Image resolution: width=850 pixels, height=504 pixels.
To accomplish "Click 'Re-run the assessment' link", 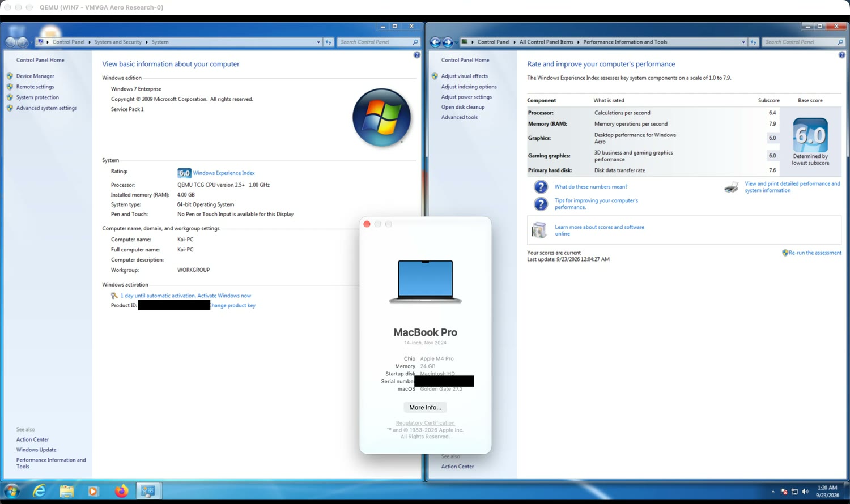I will coord(815,253).
